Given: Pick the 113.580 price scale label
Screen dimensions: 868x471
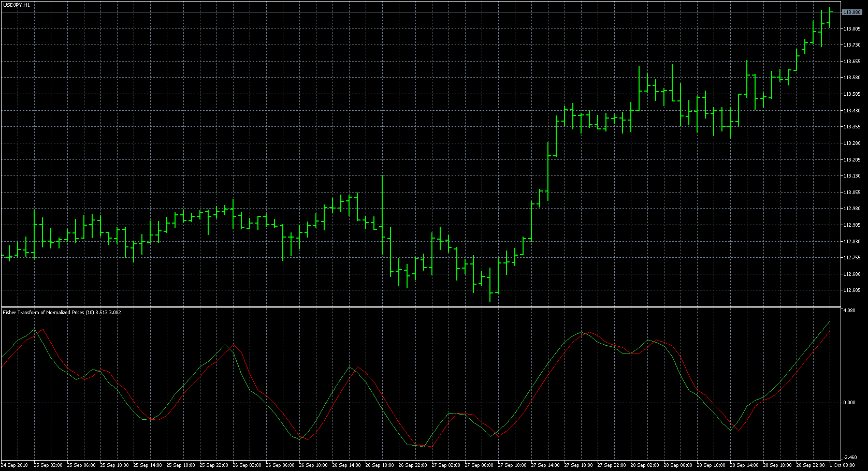Looking at the screenshot, I should (852, 78).
